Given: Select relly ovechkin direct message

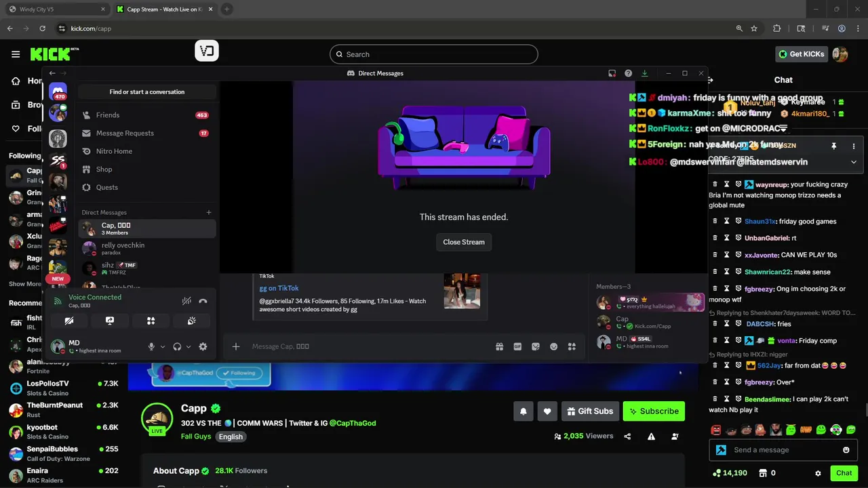Looking at the screenshot, I should click(147, 248).
